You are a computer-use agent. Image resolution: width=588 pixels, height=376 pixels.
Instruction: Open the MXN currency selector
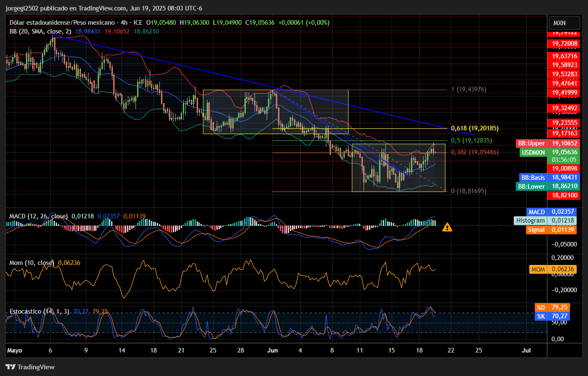coord(564,23)
